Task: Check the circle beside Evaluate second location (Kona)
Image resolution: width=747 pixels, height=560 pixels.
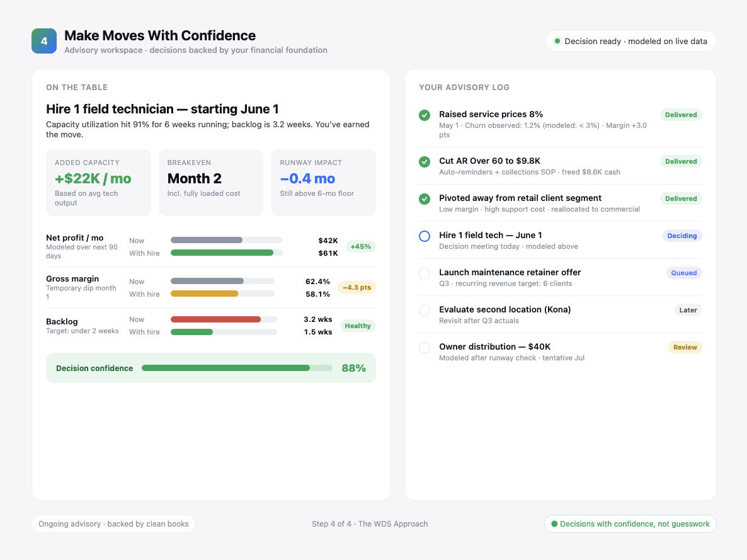Action: (424, 310)
